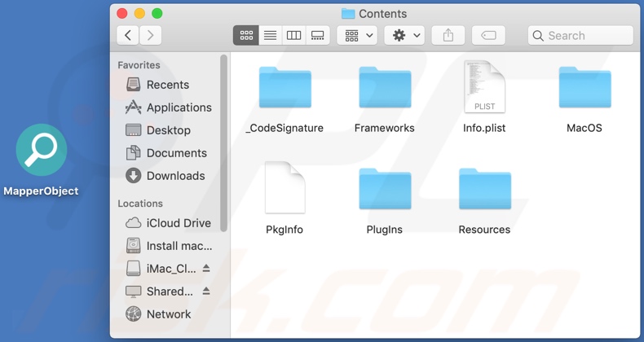Viewport: 644px width, 342px height.
Task: Eject the Shared... volume
Action: [206, 292]
